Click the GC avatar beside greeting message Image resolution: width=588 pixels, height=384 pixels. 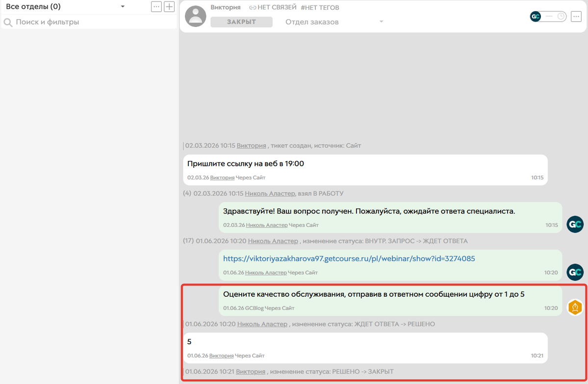tap(575, 224)
